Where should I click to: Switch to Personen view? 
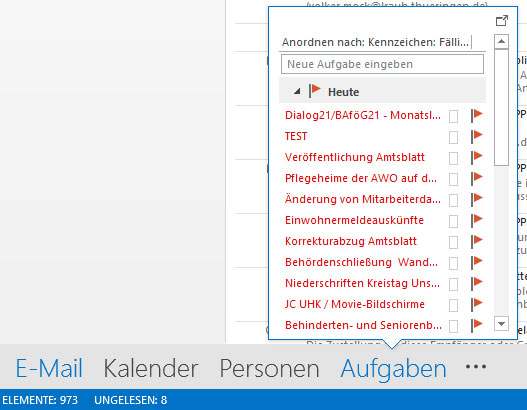(x=269, y=368)
